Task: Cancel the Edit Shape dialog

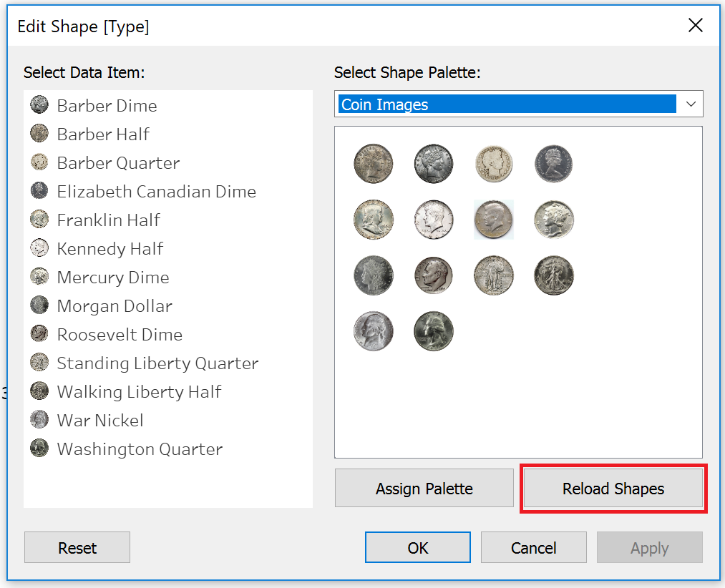Action: [x=534, y=547]
